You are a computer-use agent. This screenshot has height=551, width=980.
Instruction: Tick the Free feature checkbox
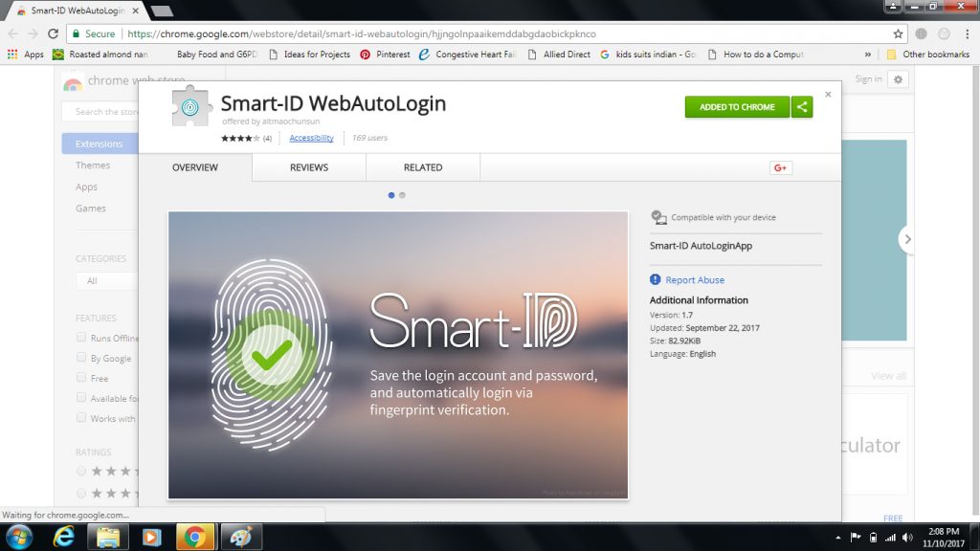[x=81, y=379]
